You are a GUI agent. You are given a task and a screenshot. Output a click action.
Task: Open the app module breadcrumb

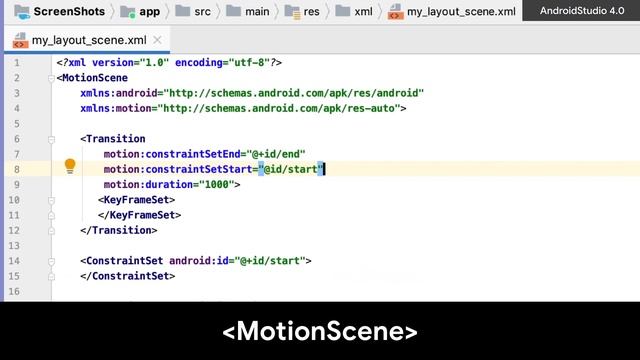click(x=140, y=11)
